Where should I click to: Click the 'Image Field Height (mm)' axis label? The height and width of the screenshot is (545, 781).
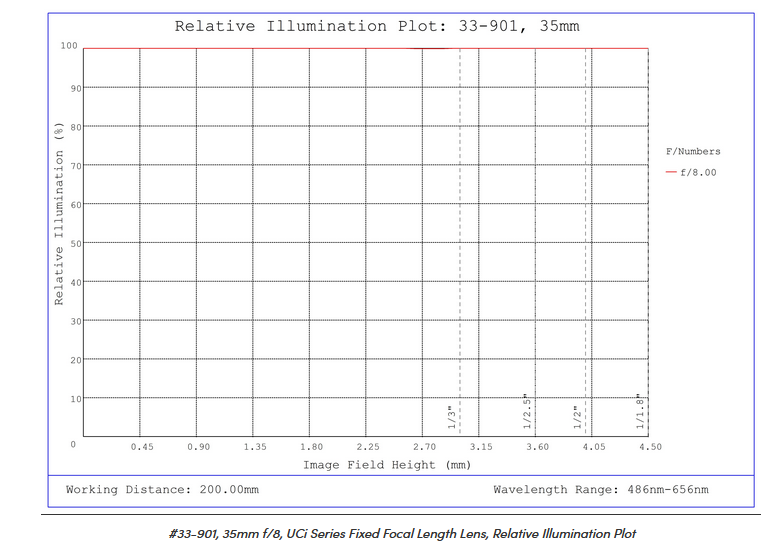tap(386, 465)
